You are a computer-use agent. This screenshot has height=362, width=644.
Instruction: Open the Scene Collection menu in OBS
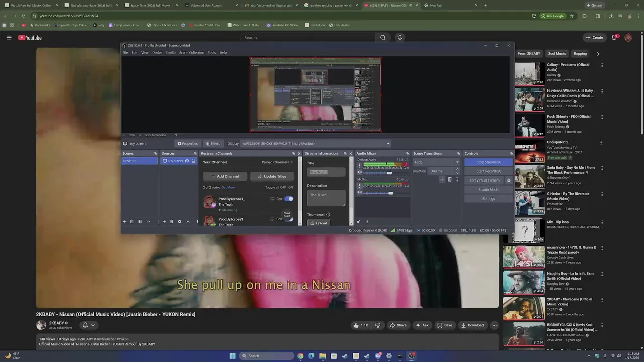pyautogui.click(x=192, y=52)
